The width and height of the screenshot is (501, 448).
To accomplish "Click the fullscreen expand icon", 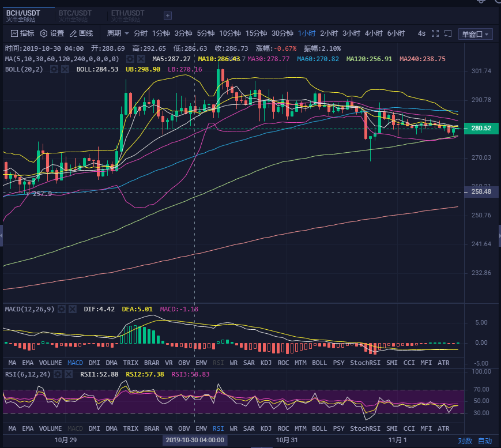I will (435, 33).
